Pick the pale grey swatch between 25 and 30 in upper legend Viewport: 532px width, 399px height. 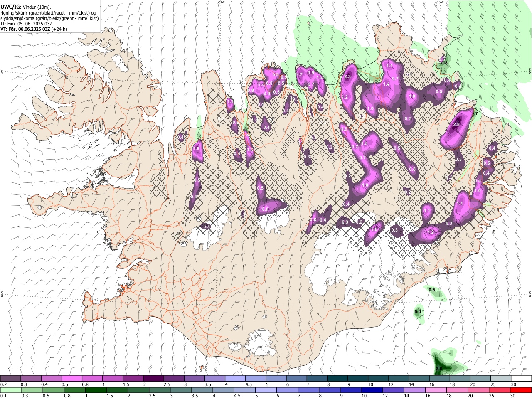[x=500, y=378]
